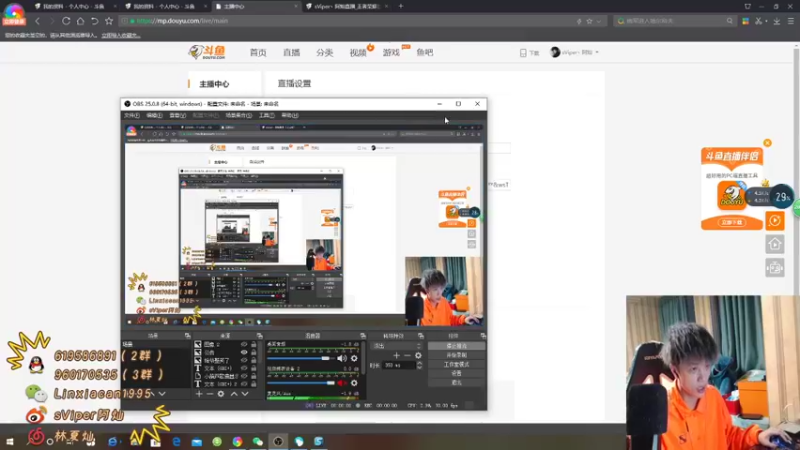Click the orange play button in sidebar
The image size is (800, 450).
[x=774, y=221]
